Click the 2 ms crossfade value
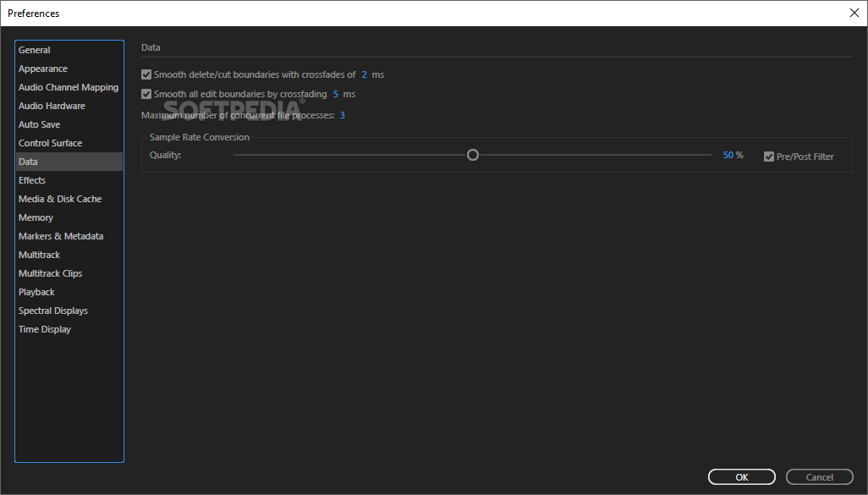The height and width of the screenshot is (495, 868). pyautogui.click(x=365, y=74)
